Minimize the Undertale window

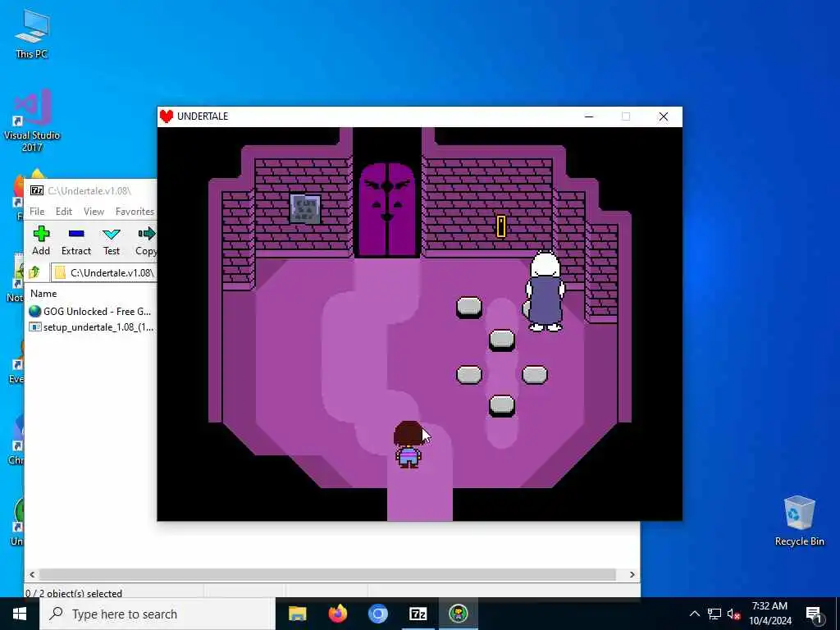tap(589, 116)
